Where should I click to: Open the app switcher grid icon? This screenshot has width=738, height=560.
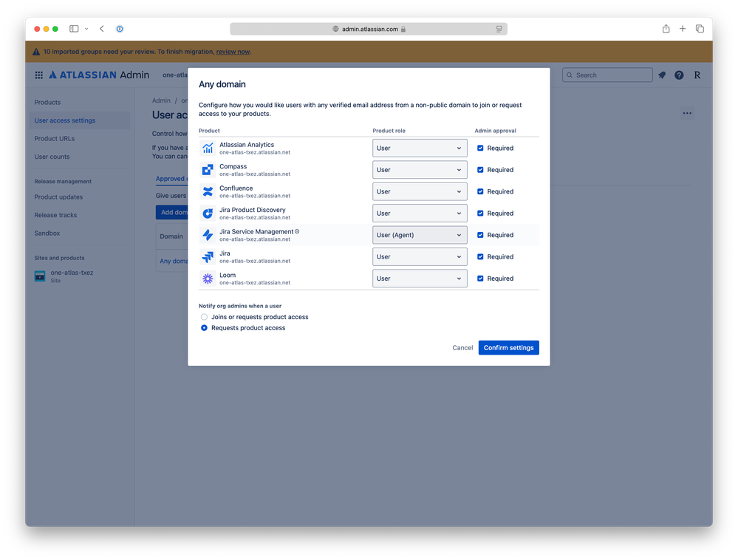[x=39, y=75]
